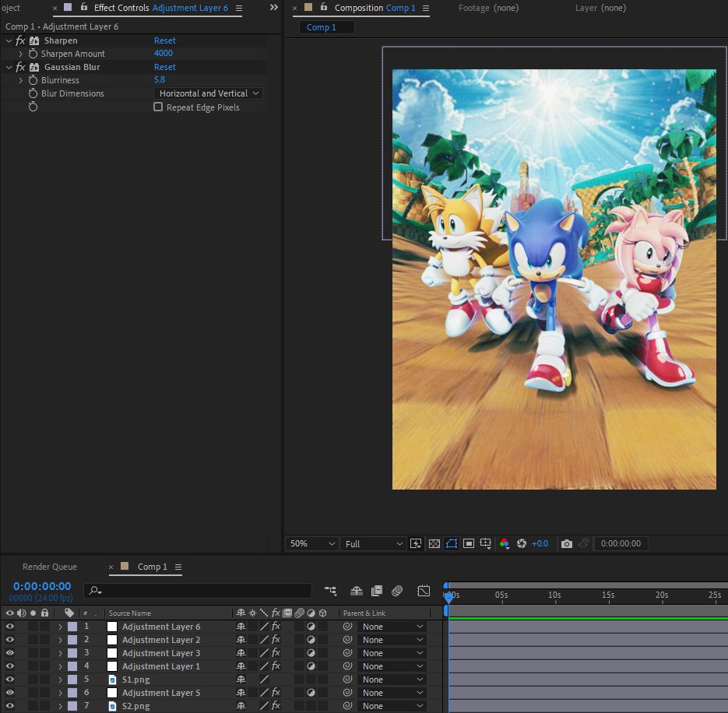Click Blurriness stopwatch icon
This screenshot has width=728, height=713.
(x=33, y=80)
